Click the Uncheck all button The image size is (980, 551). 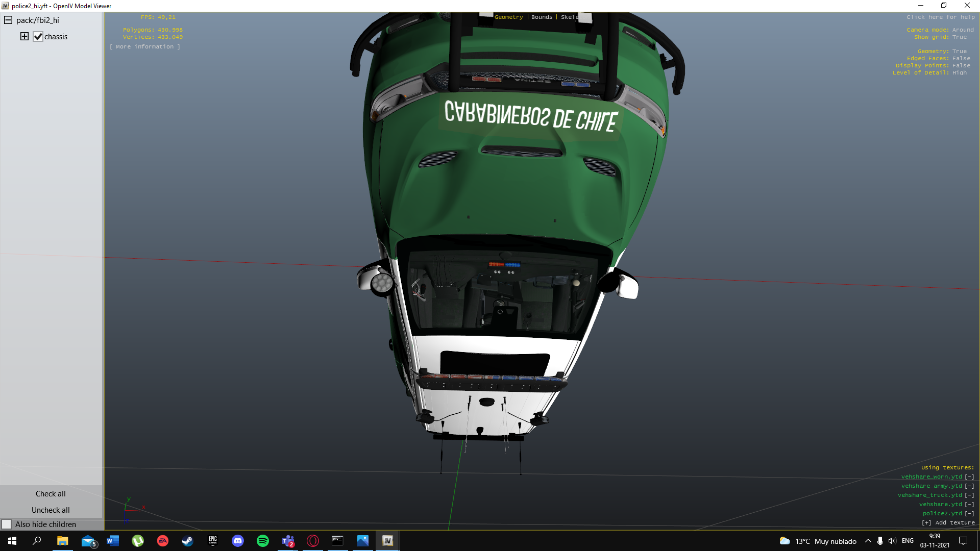(51, 510)
